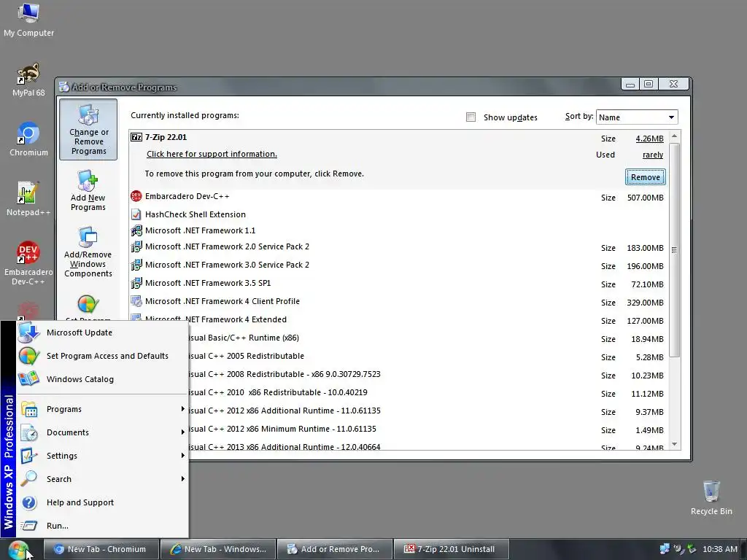The width and height of the screenshot is (747, 560).
Task: Open the Run... dialog
Action: (102, 526)
